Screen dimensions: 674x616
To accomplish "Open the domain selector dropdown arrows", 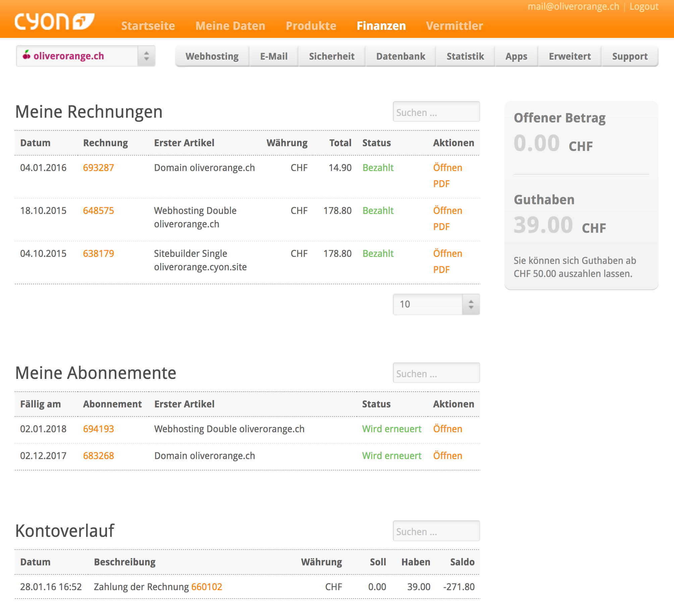I will pos(147,56).
